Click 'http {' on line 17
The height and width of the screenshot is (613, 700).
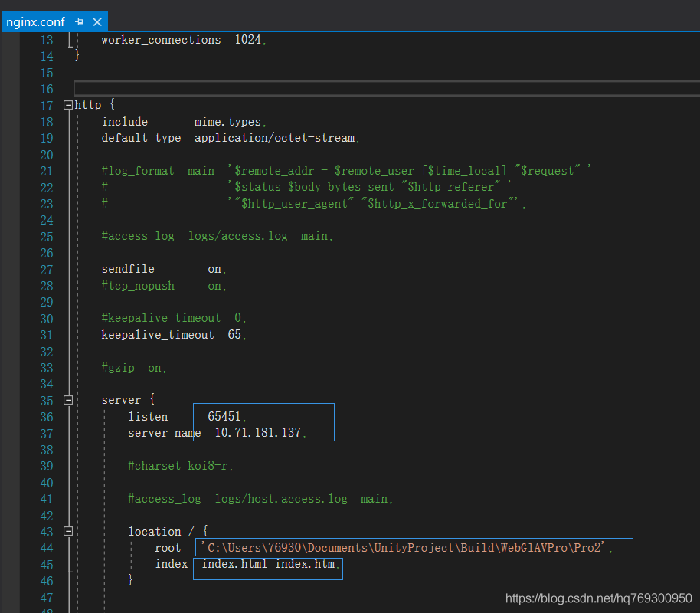click(94, 105)
